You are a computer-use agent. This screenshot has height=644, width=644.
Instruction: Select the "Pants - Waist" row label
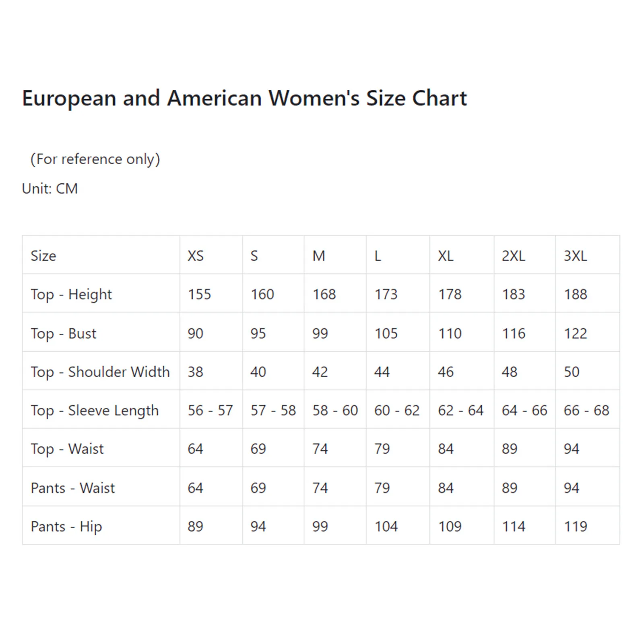click(x=73, y=488)
